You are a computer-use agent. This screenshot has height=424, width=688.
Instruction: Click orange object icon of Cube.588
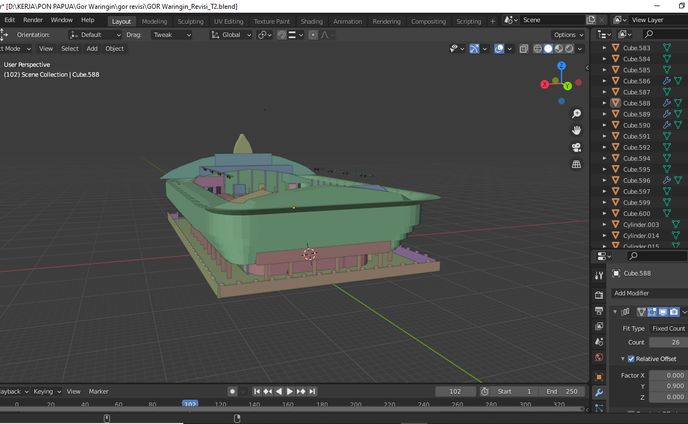[615, 103]
